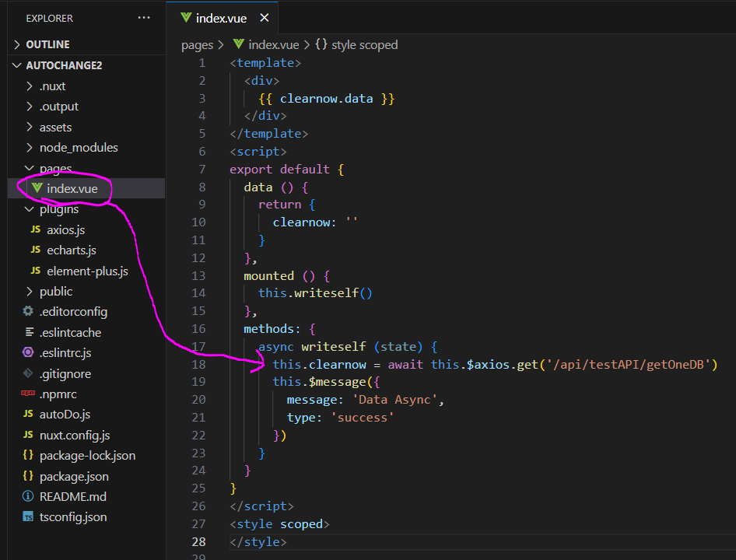Click the git icon beside .gitignore
This screenshot has width=736, height=560.
[28, 373]
